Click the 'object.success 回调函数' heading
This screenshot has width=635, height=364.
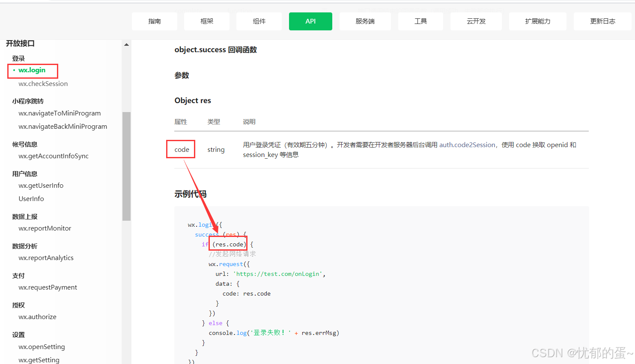[216, 50]
